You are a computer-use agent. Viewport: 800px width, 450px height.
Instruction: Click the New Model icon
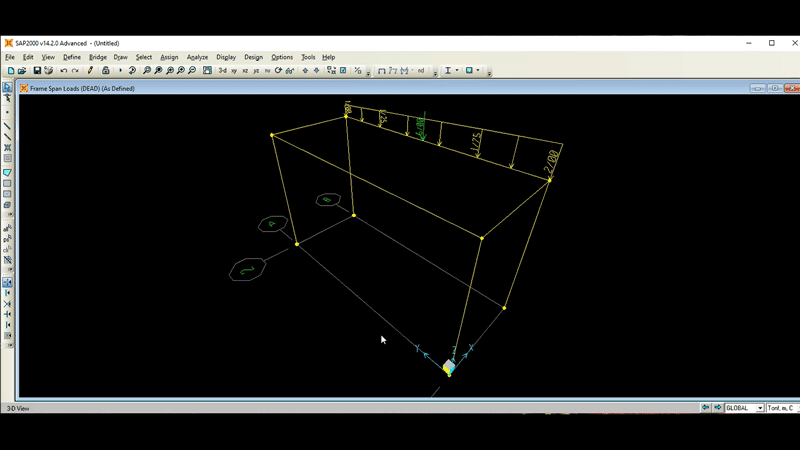(x=11, y=71)
